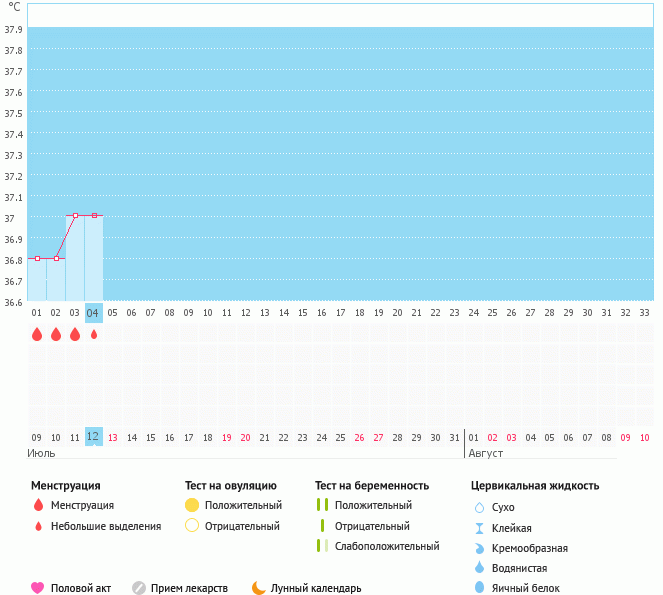663x595 pixels.
Task: Click the Сухо cervical fluid drop icon
Action: tap(479, 507)
